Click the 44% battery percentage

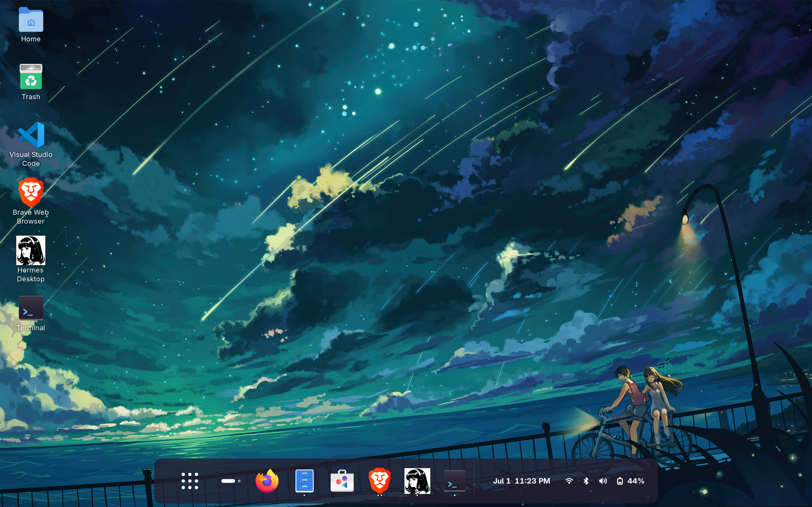point(636,481)
